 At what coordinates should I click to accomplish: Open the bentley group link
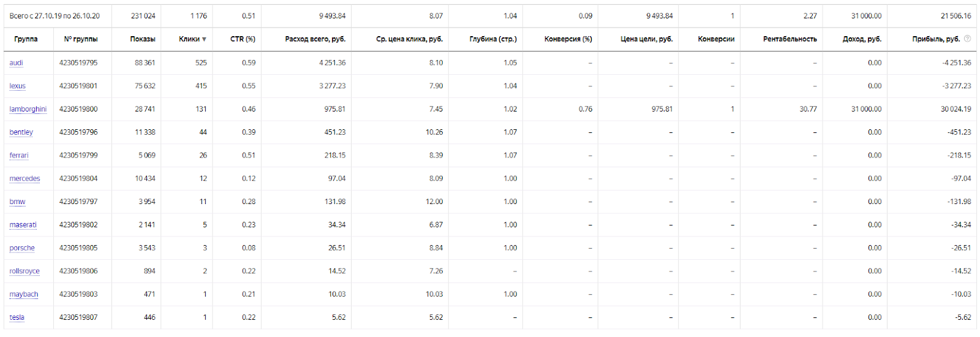click(21, 132)
